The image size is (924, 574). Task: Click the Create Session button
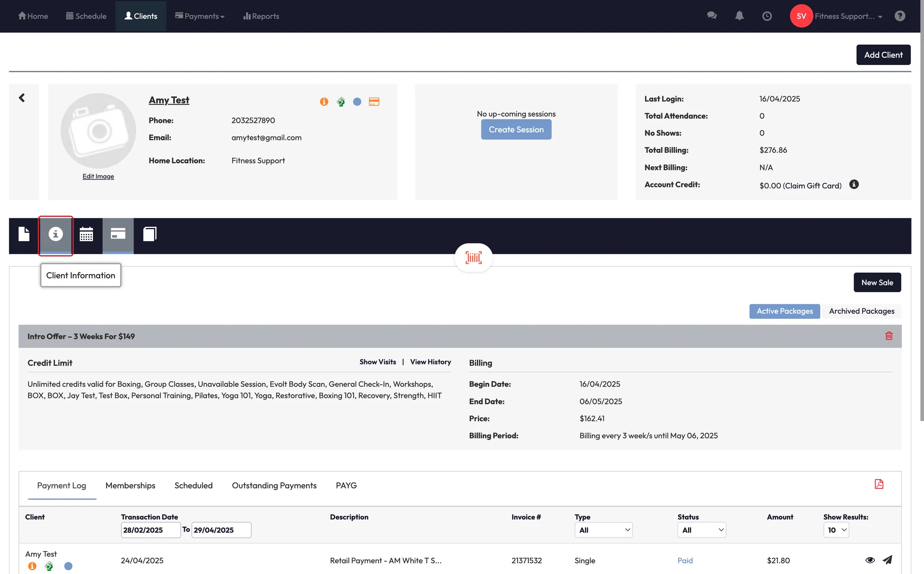pos(516,130)
